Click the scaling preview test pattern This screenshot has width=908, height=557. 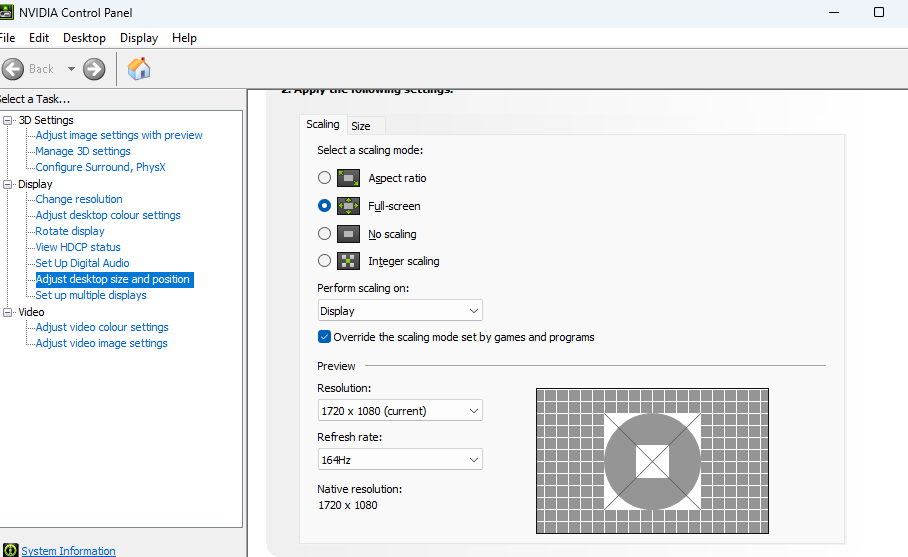click(652, 461)
